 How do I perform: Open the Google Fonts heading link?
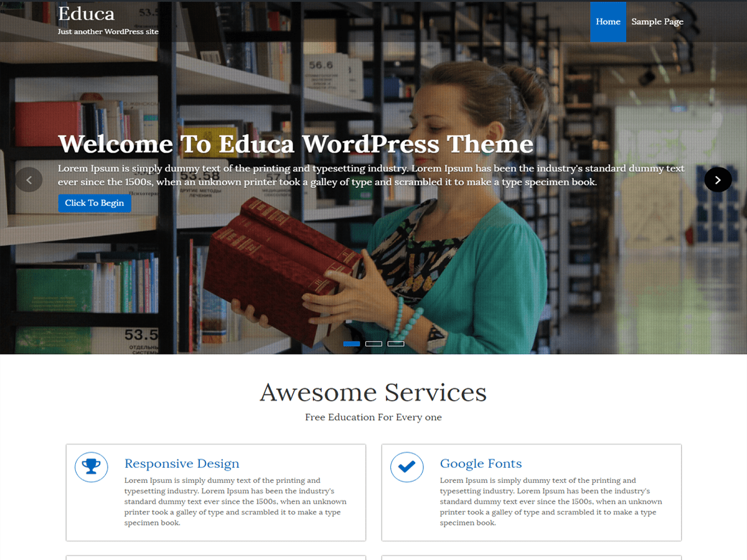point(481,464)
